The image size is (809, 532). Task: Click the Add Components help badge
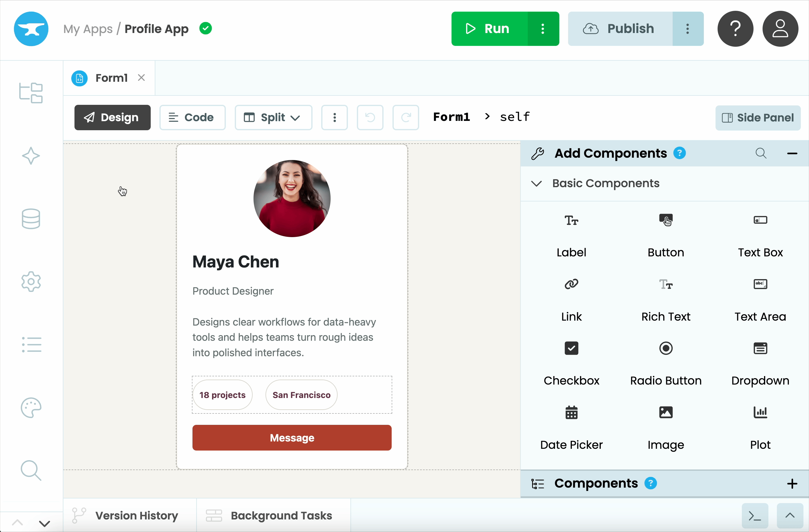(680, 153)
